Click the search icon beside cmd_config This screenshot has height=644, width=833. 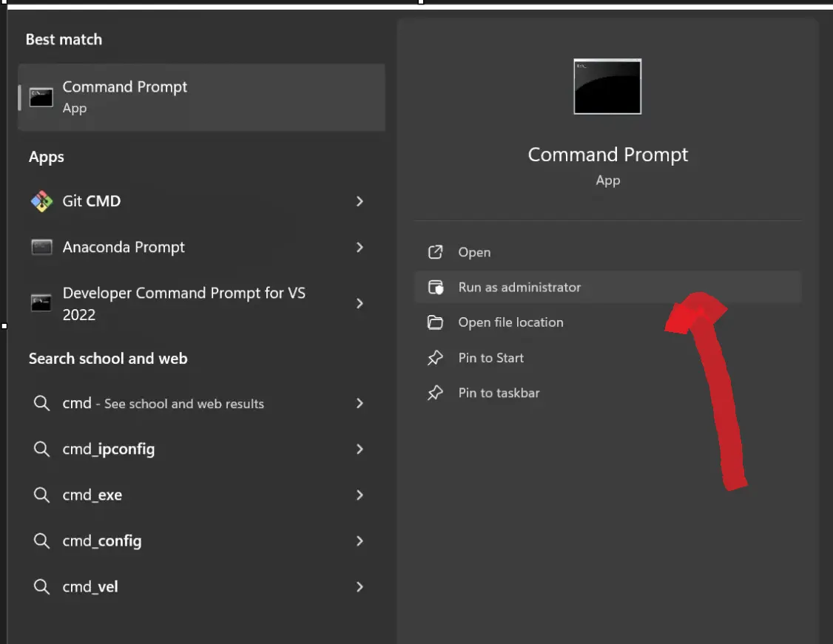click(x=41, y=540)
